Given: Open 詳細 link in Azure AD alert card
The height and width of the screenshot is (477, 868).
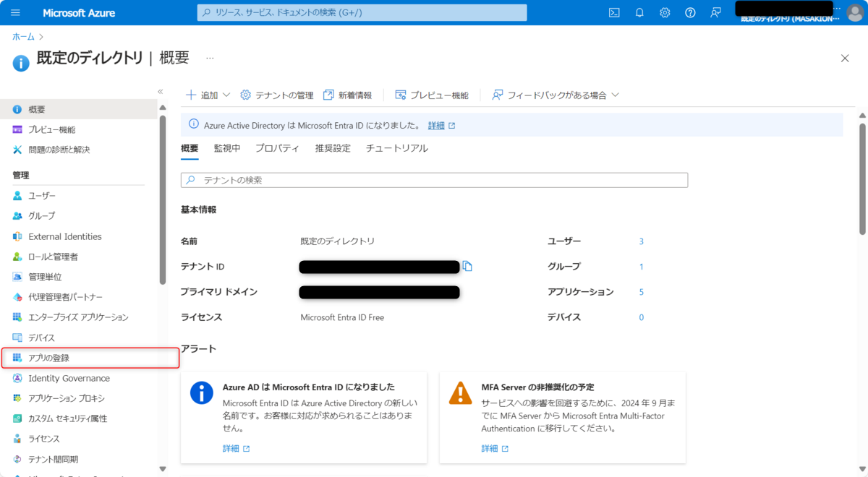Looking at the screenshot, I should (x=236, y=449).
